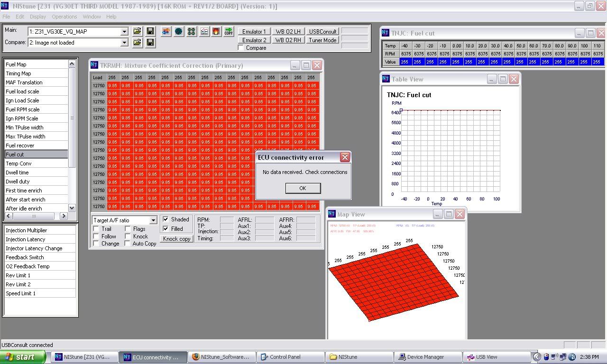
Task: Toggle the Compare checkbox
Action: coord(240,48)
